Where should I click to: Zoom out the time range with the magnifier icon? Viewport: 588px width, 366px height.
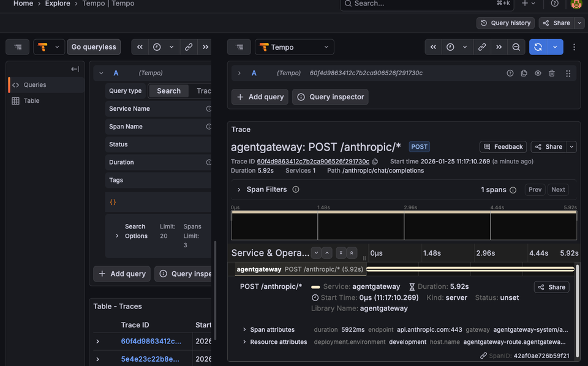pyautogui.click(x=516, y=47)
